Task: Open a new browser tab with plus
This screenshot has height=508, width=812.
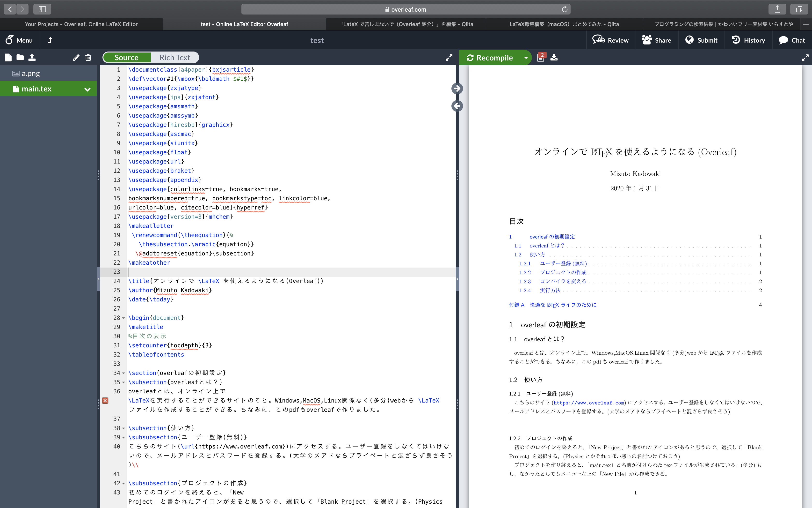Action: pyautogui.click(x=806, y=24)
